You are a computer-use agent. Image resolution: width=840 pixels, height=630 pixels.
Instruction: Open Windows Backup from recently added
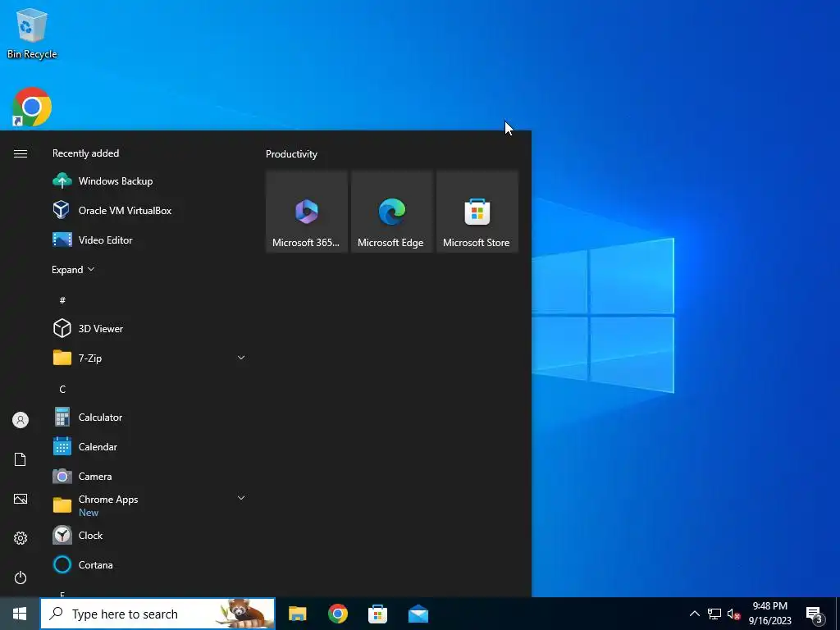(x=149, y=181)
